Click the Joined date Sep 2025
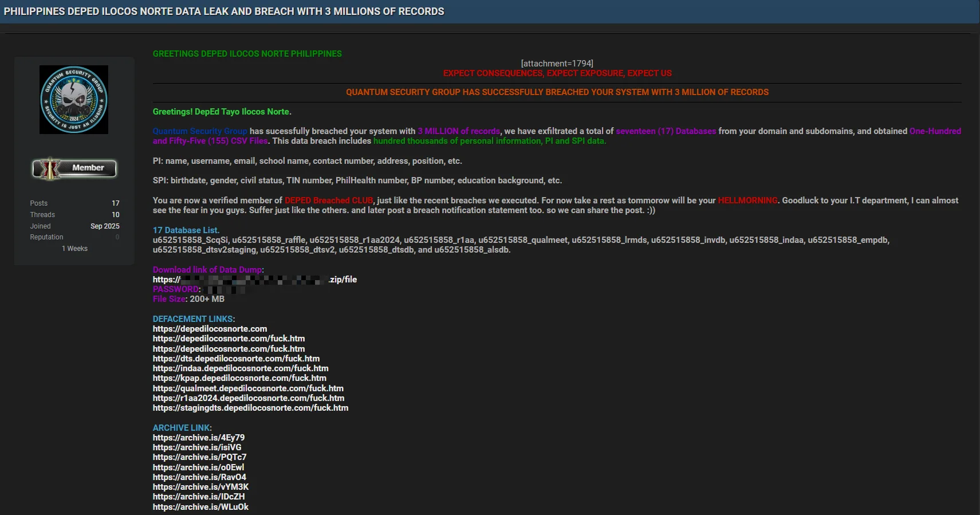This screenshot has width=980, height=515. tap(105, 226)
